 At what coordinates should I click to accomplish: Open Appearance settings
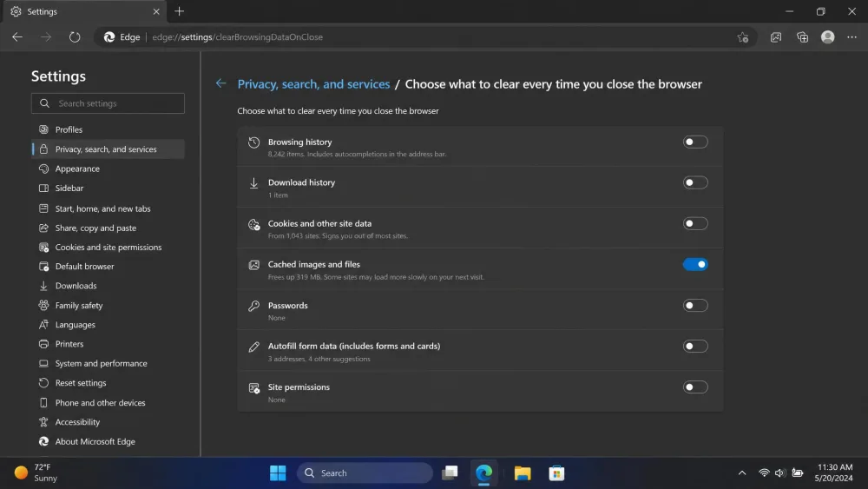pyautogui.click(x=108, y=169)
